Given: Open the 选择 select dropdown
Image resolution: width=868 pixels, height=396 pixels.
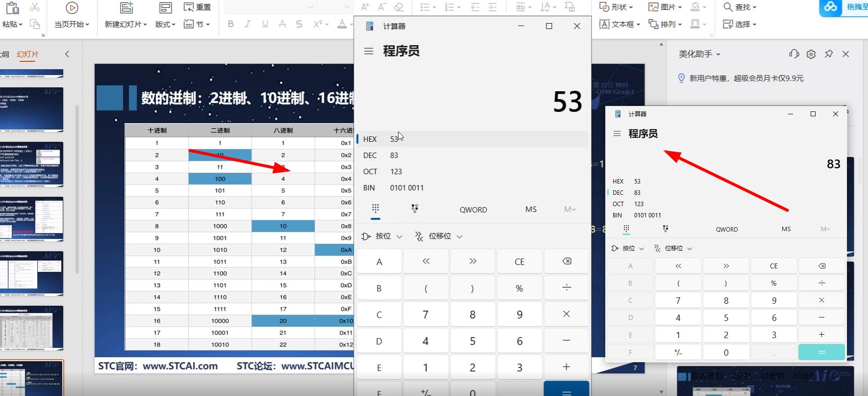Looking at the screenshot, I should [740, 24].
